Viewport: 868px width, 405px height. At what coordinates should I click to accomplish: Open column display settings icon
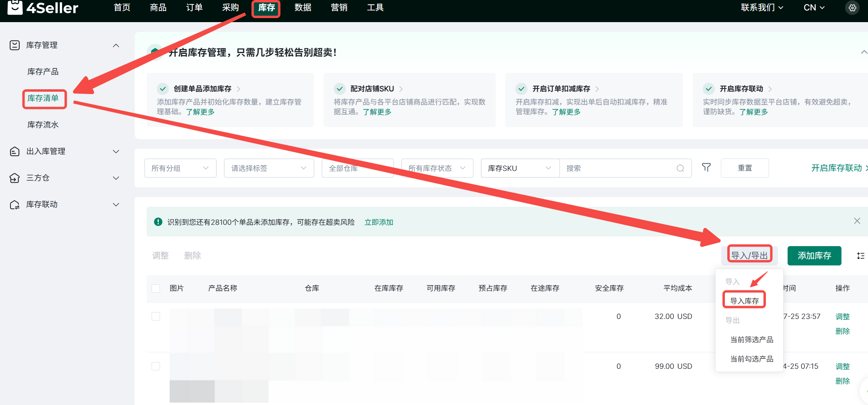point(860,256)
